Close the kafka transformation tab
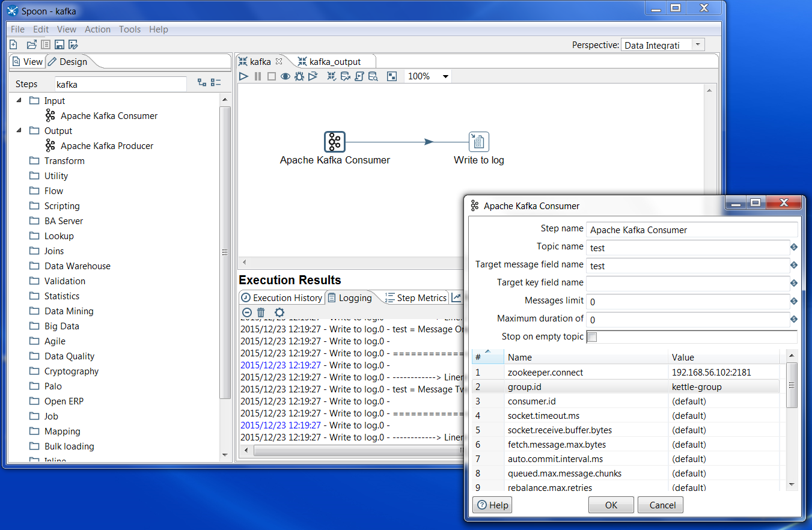Screen dimensions: 812x530 pos(278,61)
